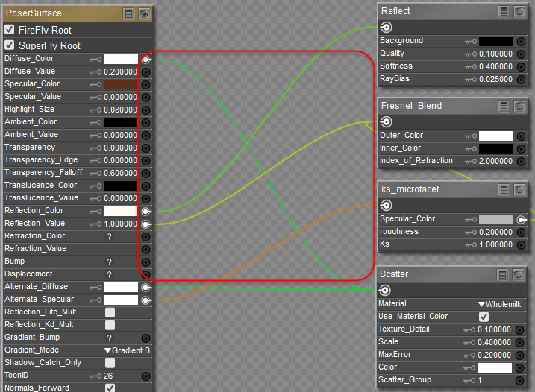Disable the Use_Material_Color checkbox
This screenshot has height=392, width=535.
tap(484, 317)
